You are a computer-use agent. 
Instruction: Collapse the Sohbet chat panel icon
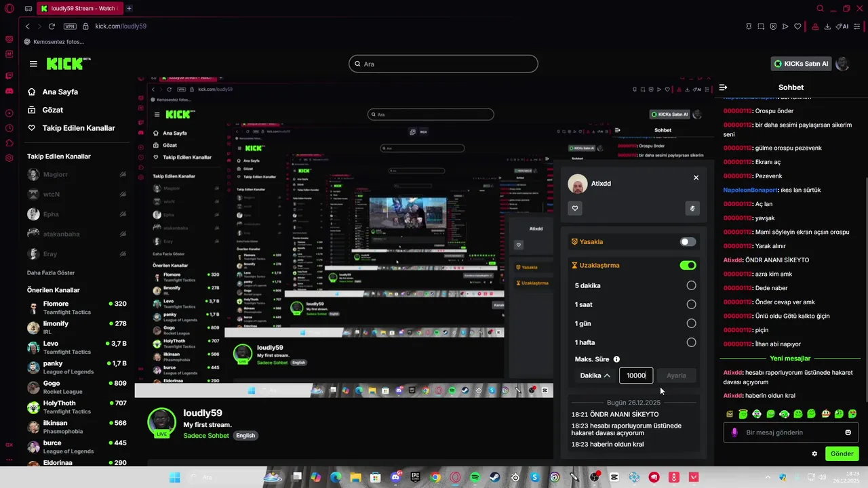tap(723, 87)
